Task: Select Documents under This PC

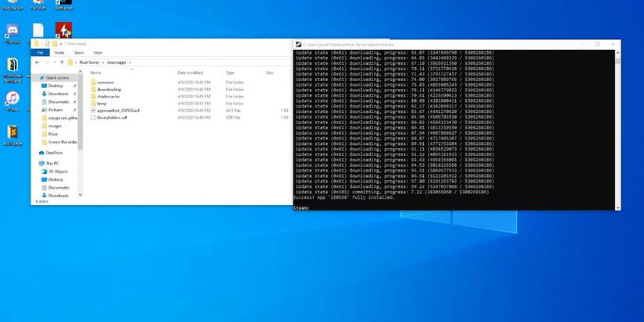Action: [x=55, y=187]
